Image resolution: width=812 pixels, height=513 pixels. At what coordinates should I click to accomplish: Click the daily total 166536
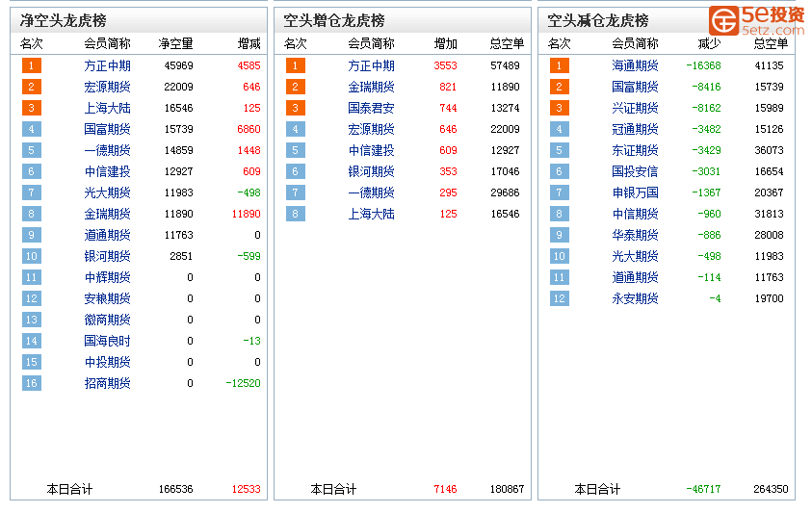pos(175,489)
